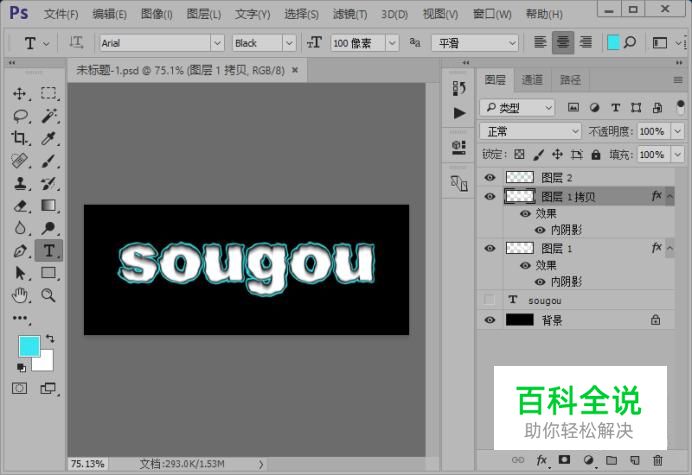Select the Gradient tool

pos(49,206)
